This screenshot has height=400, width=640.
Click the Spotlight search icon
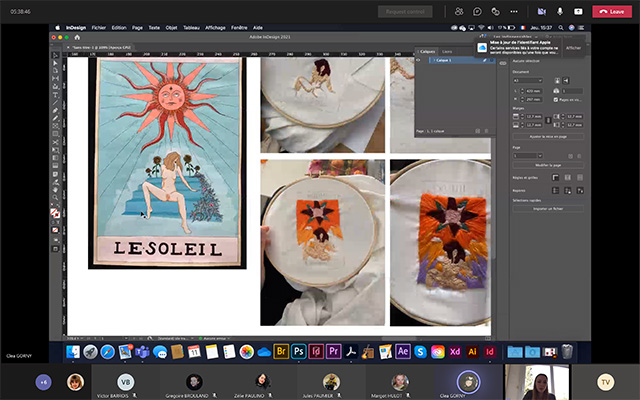[x=561, y=28]
